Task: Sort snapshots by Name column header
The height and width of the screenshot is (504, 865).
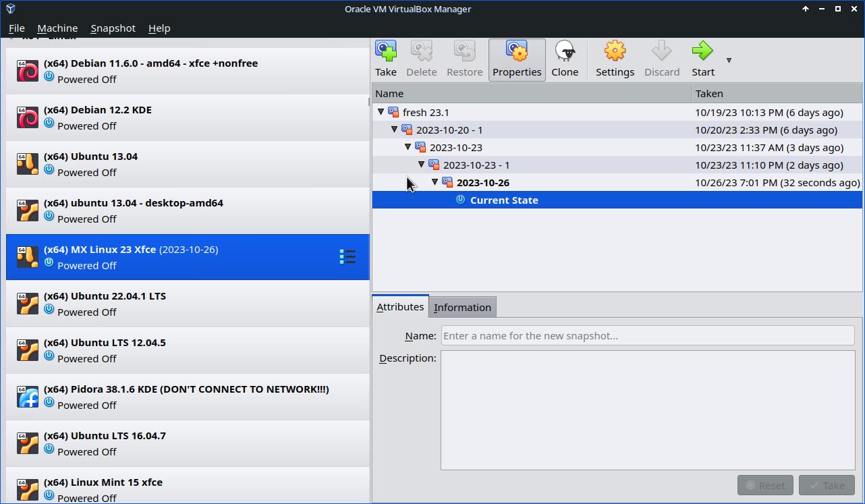Action: 532,94
